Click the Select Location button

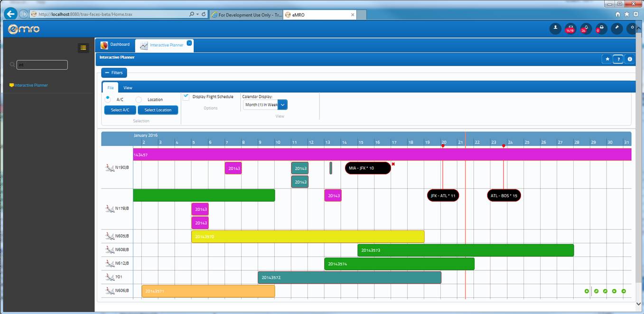(x=158, y=110)
